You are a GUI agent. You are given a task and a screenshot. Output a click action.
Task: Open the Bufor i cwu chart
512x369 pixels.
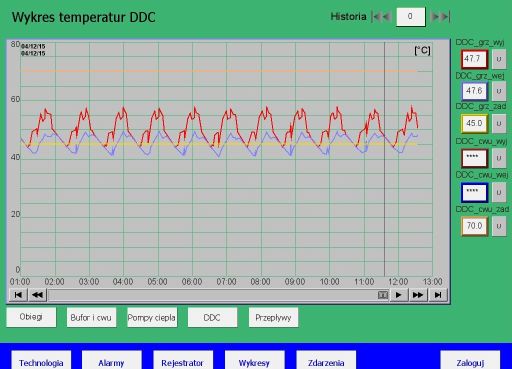click(91, 317)
